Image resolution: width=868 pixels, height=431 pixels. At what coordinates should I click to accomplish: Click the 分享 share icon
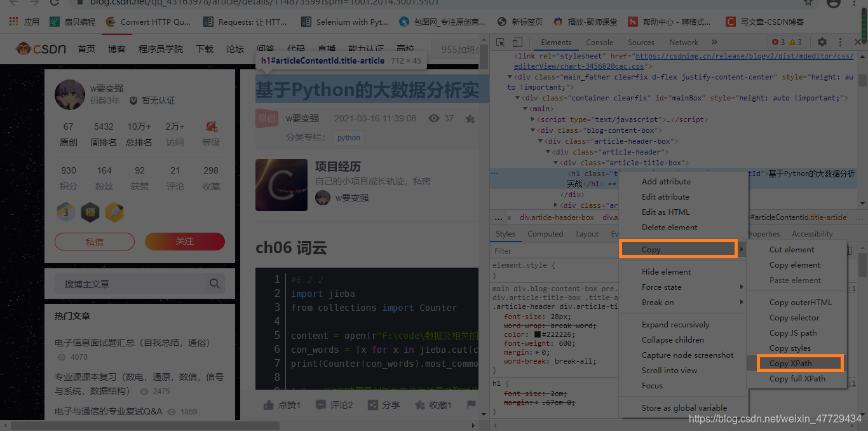(373, 405)
